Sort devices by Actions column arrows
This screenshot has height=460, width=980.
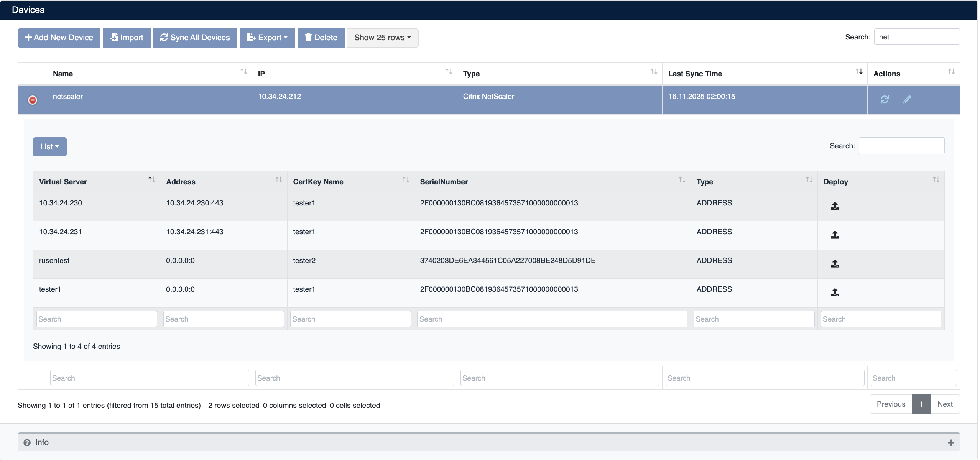951,72
